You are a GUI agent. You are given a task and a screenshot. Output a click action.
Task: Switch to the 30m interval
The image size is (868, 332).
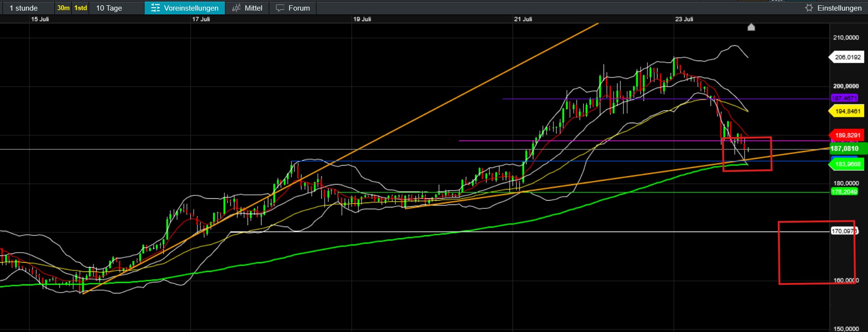63,8
